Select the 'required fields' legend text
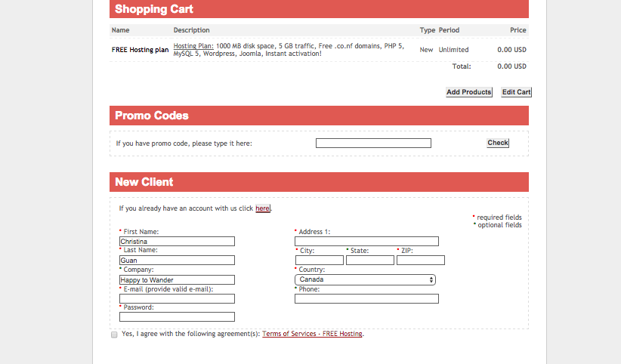 (x=499, y=217)
